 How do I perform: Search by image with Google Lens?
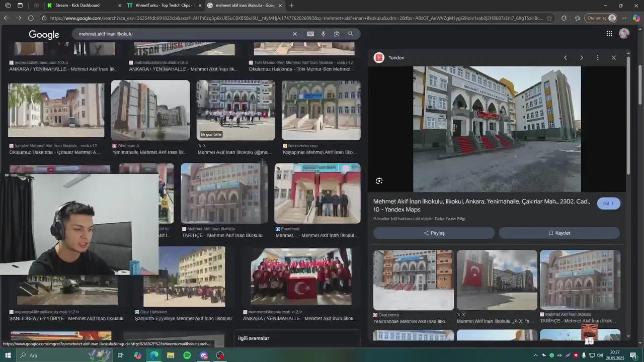(337, 34)
